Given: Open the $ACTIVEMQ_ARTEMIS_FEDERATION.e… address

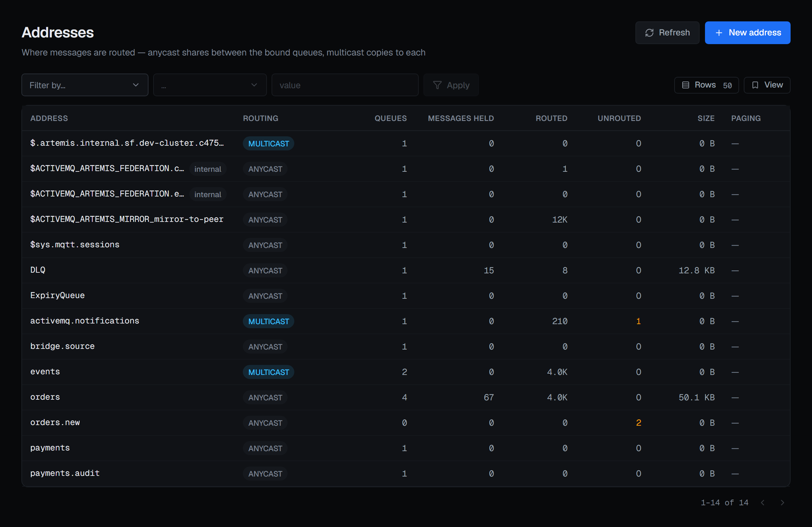Looking at the screenshot, I should click(x=107, y=194).
